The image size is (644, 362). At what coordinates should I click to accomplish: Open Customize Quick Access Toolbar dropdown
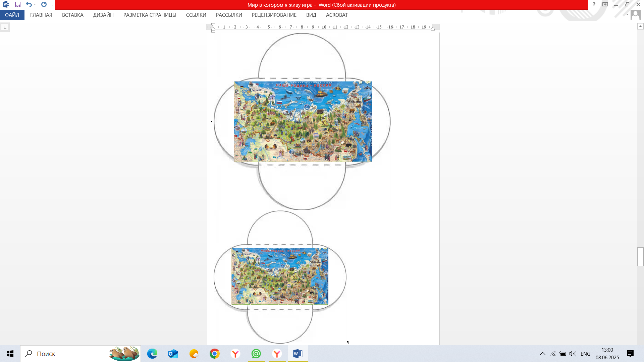point(53,5)
